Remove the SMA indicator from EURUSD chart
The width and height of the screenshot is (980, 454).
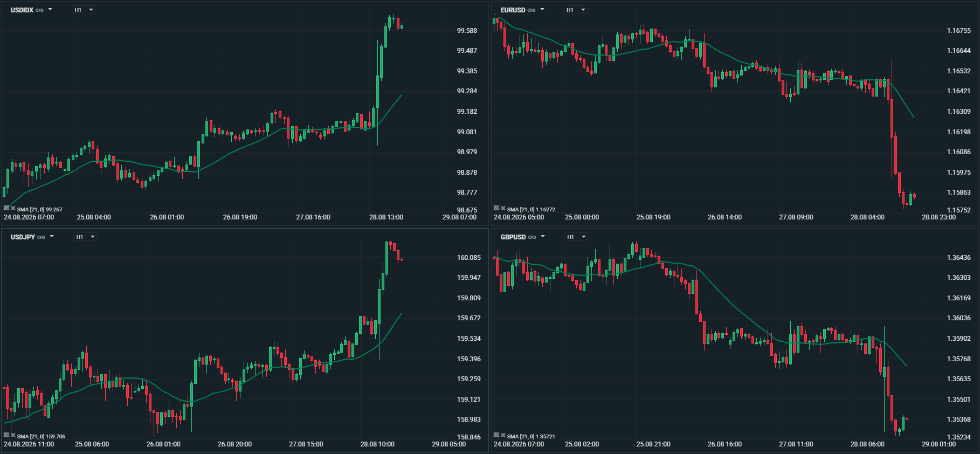point(503,208)
